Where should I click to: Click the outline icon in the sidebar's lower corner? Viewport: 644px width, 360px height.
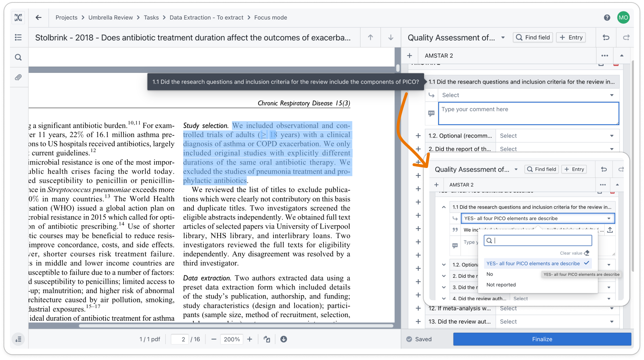[x=18, y=339]
